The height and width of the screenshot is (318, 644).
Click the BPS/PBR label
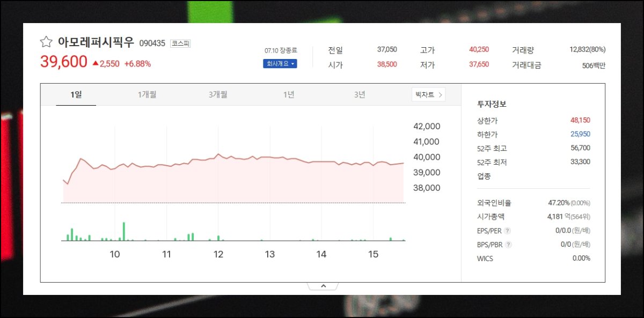click(490, 245)
